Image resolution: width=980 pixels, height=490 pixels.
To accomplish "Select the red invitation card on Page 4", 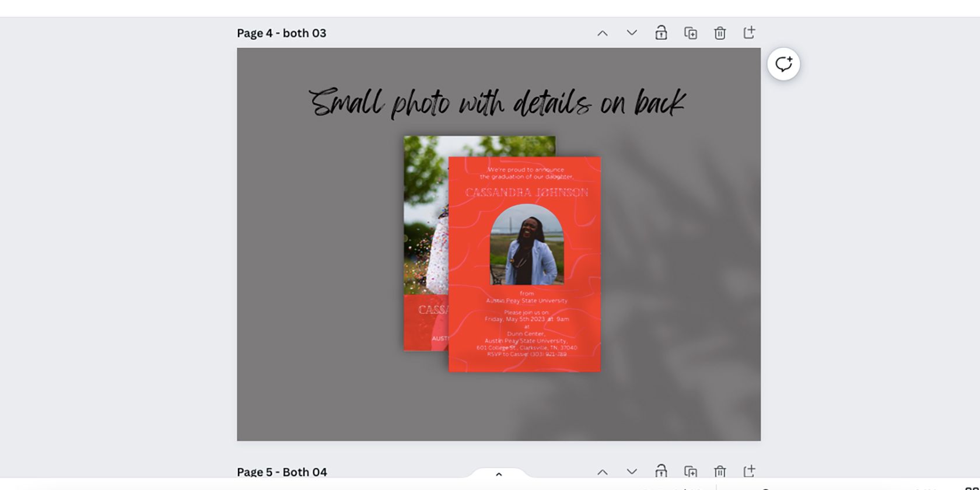I will [524, 264].
